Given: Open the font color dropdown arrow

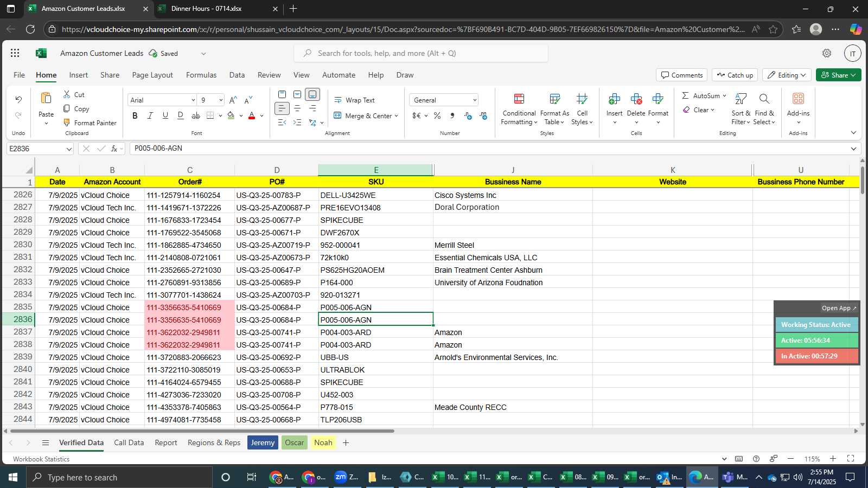Looking at the screenshot, I should click(x=262, y=115).
